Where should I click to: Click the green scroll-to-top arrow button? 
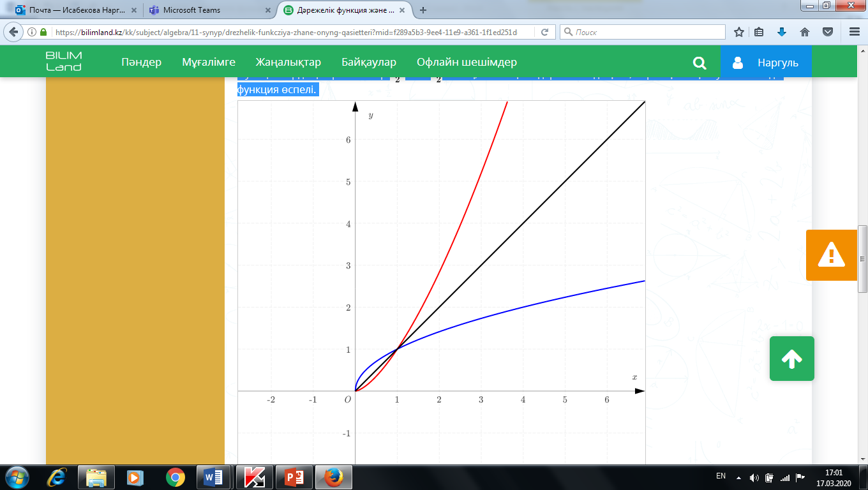point(792,359)
